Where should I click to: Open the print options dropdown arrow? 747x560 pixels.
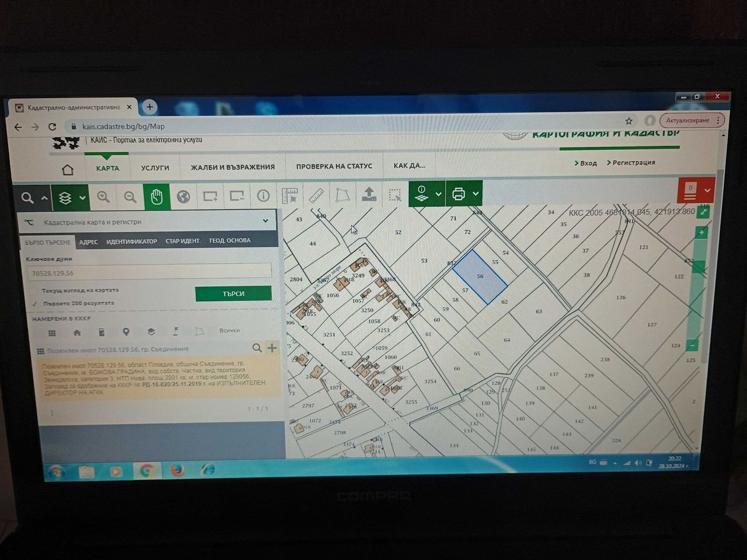point(476,194)
